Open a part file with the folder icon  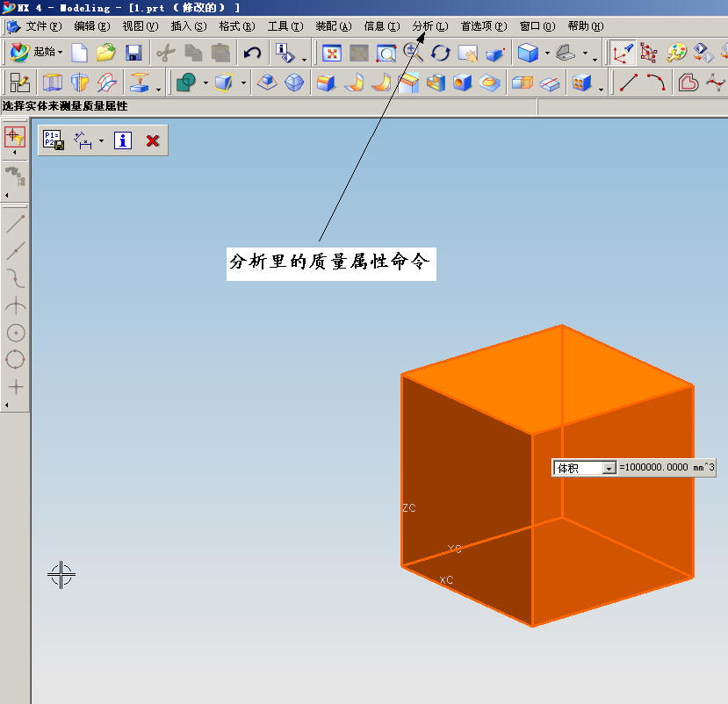coord(106,53)
